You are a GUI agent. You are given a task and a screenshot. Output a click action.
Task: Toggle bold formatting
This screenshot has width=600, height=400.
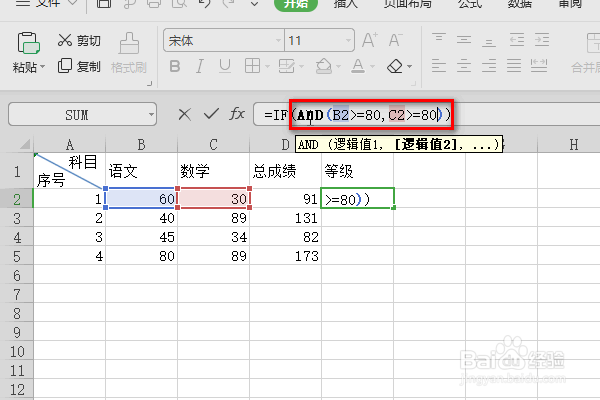[x=175, y=67]
